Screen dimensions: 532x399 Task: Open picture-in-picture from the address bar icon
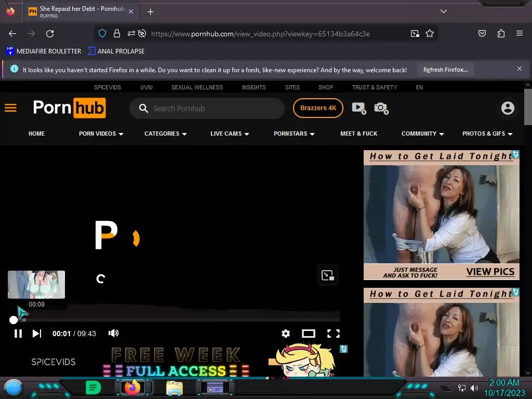coord(415,33)
